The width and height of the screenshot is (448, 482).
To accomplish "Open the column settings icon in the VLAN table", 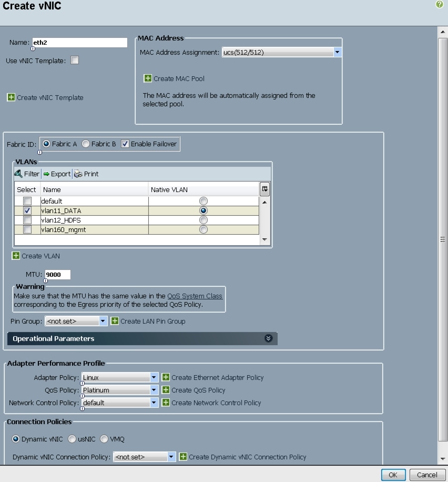I will pos(264,189).
